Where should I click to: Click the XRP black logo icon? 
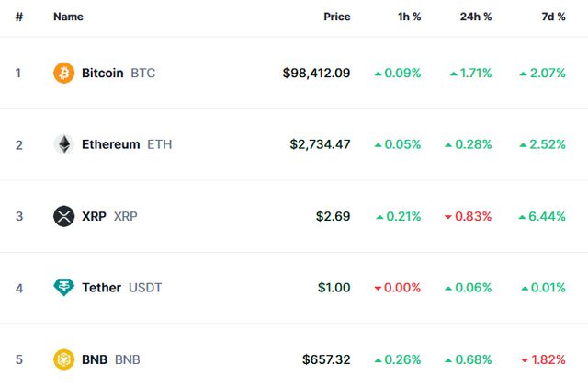coord(64,216)
